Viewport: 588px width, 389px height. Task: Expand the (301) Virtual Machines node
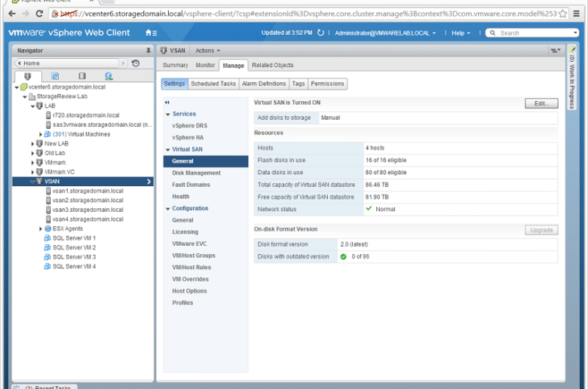click(41, 134)
